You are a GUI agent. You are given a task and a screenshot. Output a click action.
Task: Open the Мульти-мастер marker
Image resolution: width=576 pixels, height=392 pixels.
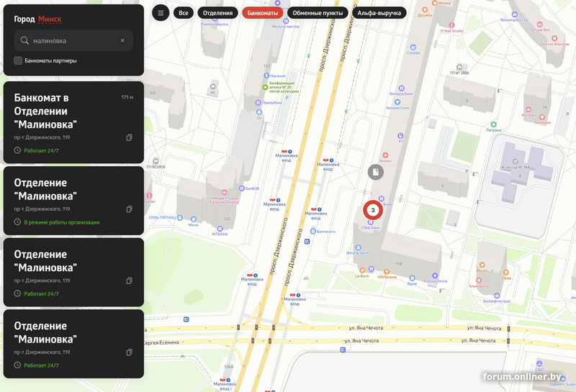coord(285,21)
